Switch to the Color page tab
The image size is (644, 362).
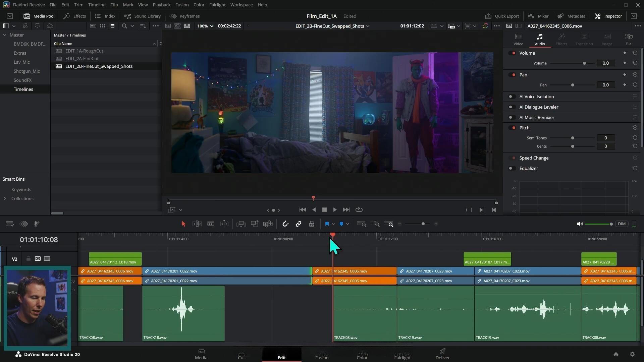click(362, 354)
